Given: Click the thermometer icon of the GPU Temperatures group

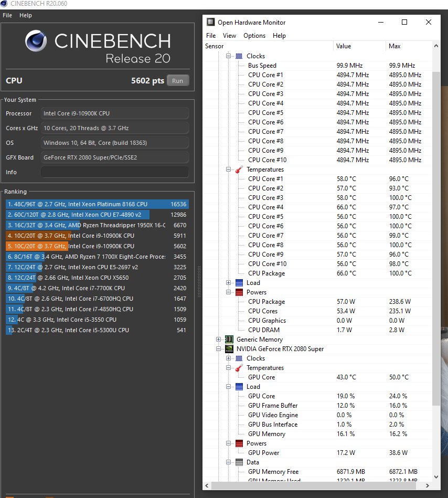Looking at the screenshot, I should 239,368.
